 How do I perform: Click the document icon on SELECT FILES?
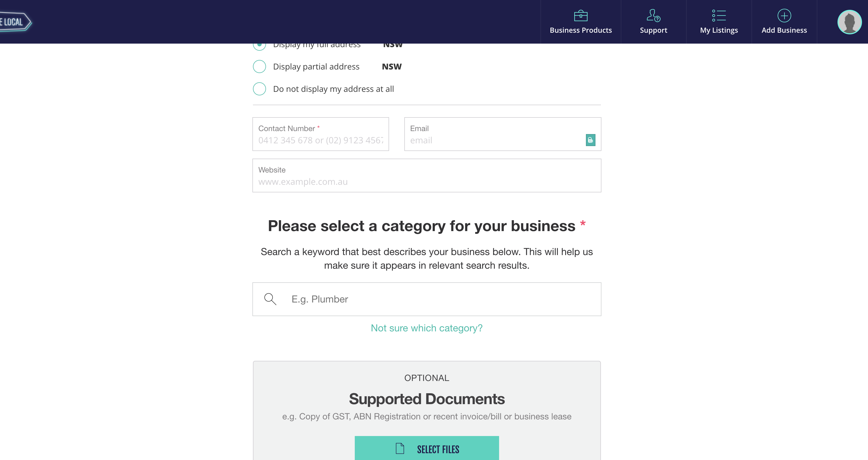pos(400,449)
